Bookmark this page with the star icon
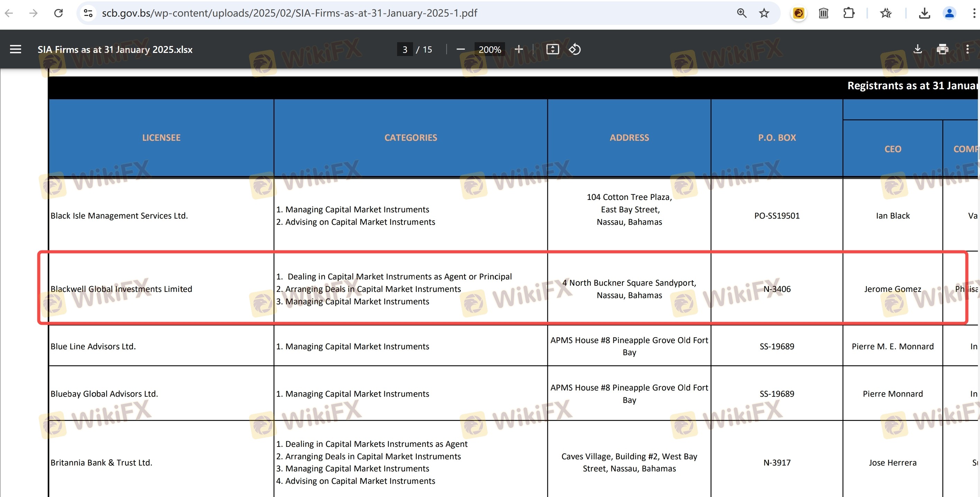 coord(764,13)
